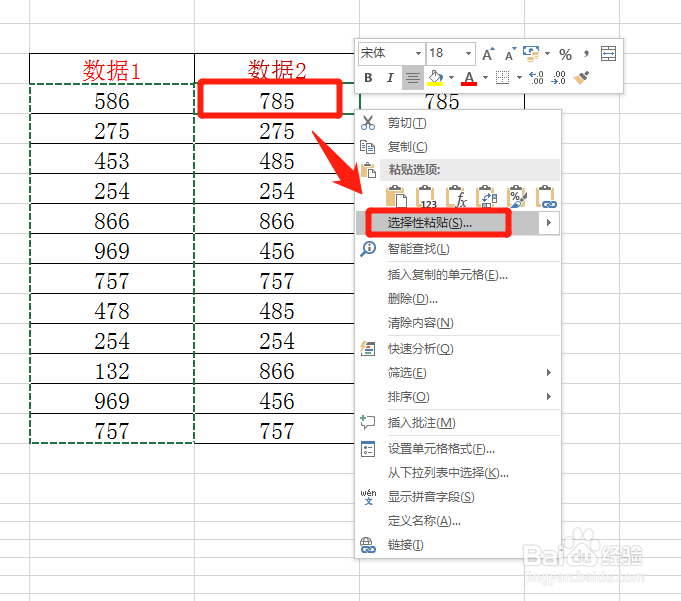The width and height of the screenshot is (681, 601).
Task: Click the merge and center icon
Action: point(608,54)
